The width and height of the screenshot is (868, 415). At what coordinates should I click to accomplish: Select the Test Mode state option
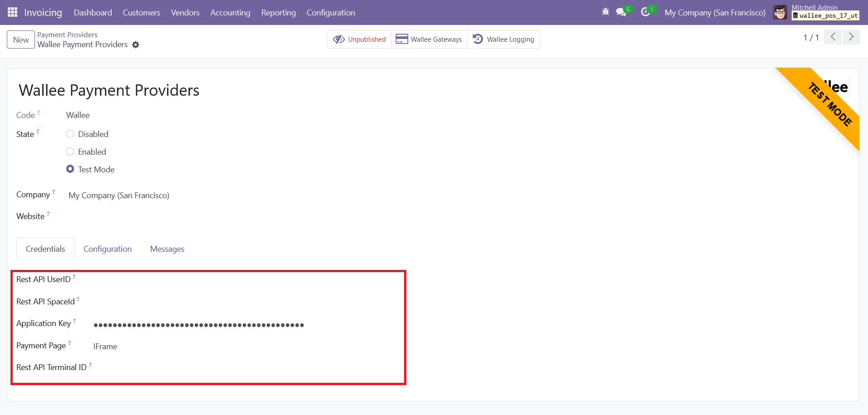point(70,169)
